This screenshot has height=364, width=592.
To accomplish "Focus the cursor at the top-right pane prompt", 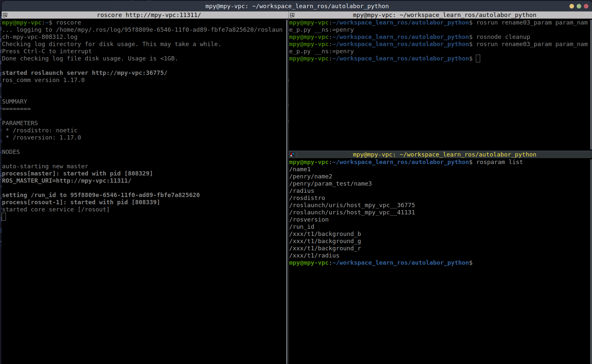I will [x=478, y=59].
